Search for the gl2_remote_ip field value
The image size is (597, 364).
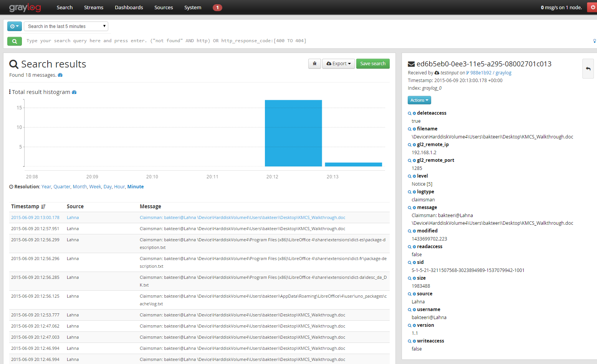[410, 145]
